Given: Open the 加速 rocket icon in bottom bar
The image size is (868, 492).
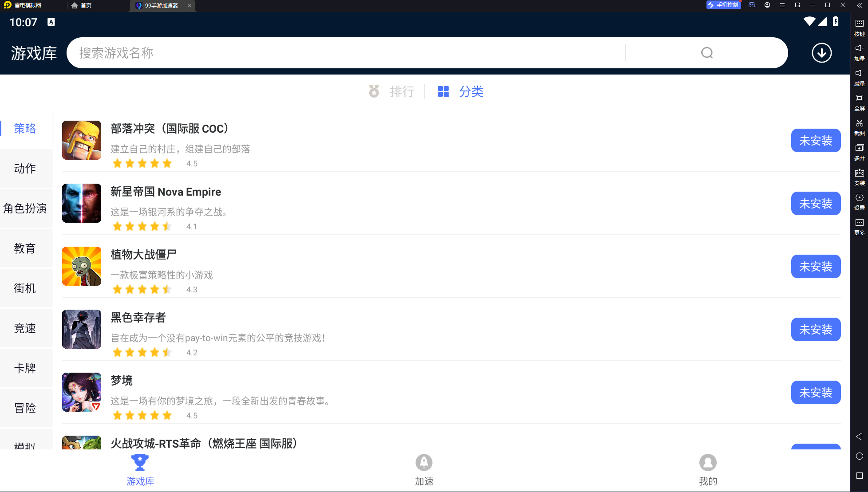Looking at the screenshot, I should click(x=424, y=462).
